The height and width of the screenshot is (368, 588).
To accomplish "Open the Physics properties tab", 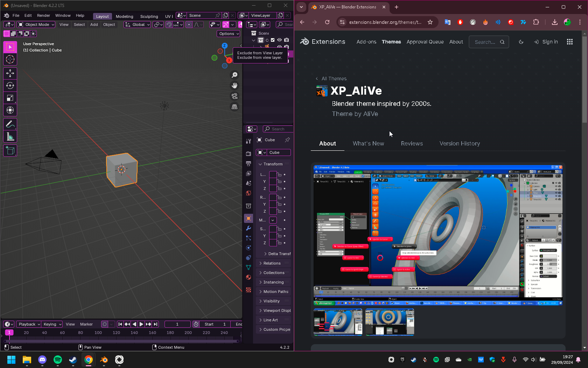I will coord(248,248).
